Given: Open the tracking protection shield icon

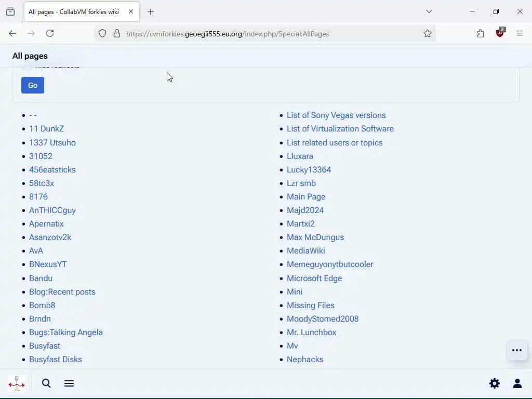Looking at the screenshot, I should (102, 34).
